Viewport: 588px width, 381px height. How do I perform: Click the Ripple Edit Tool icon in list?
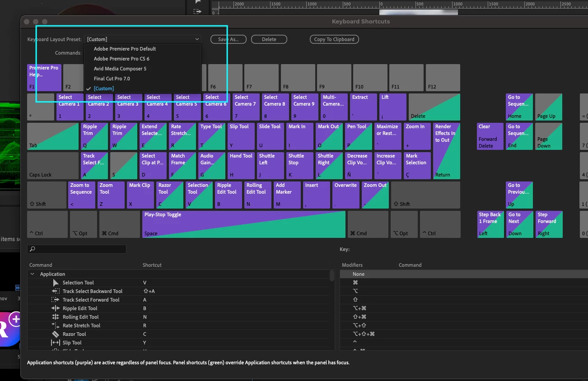pyautogui.click(x=56, y=308)
